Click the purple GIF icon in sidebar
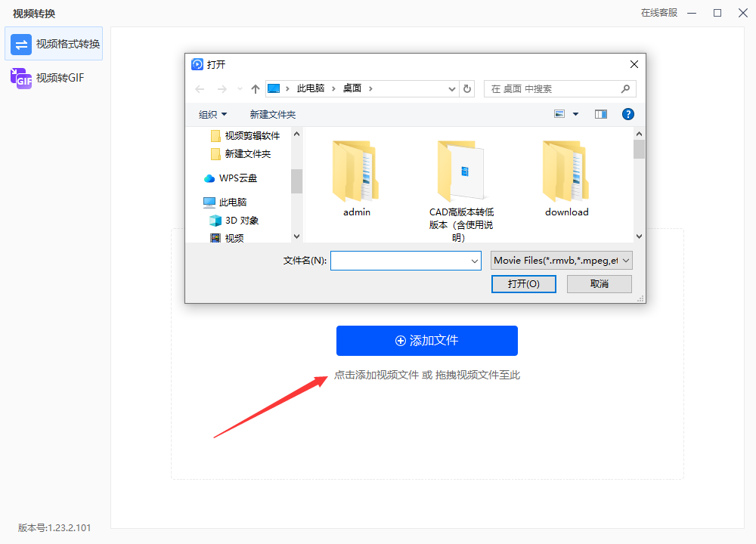The width and height of the screenshot is (756, 544). coord(21,78)
